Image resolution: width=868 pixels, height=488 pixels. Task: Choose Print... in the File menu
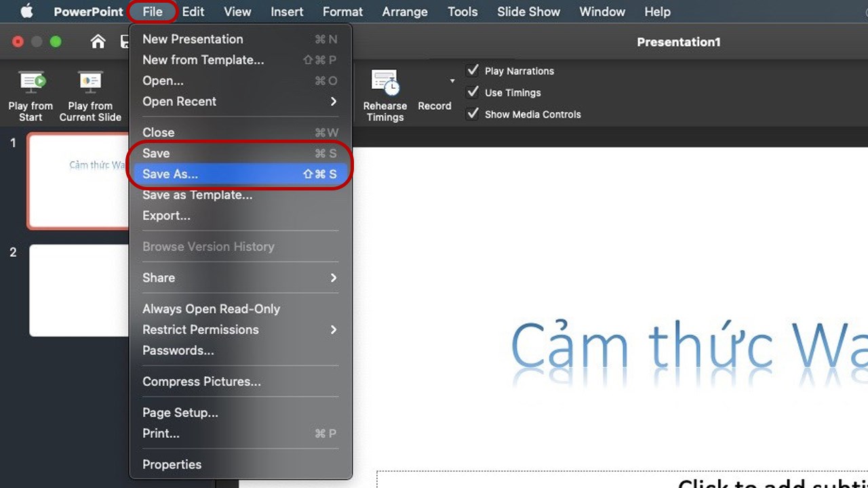coord(241,433)
